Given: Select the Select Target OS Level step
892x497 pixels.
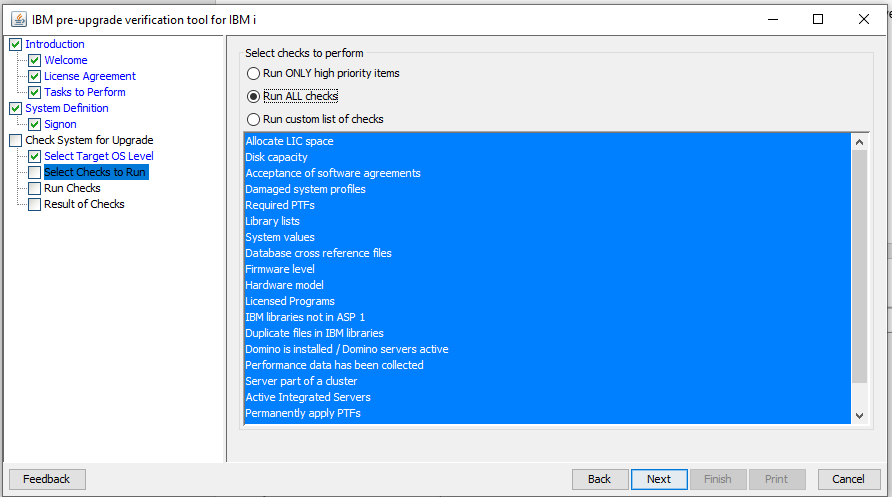Looking at the screenshot, I should (x=98, y=156).
